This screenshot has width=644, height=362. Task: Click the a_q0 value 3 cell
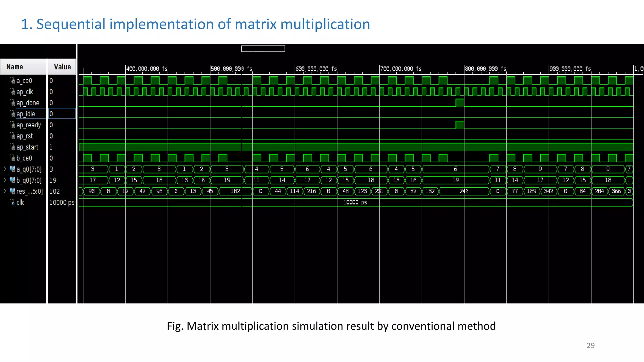click(51, 169)
